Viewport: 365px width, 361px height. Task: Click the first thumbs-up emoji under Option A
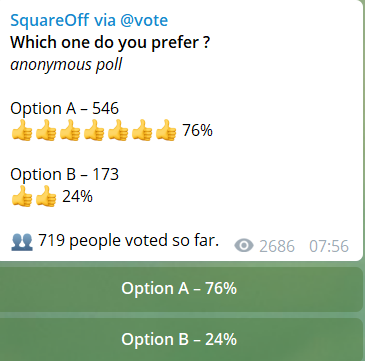tap(22, 131)
